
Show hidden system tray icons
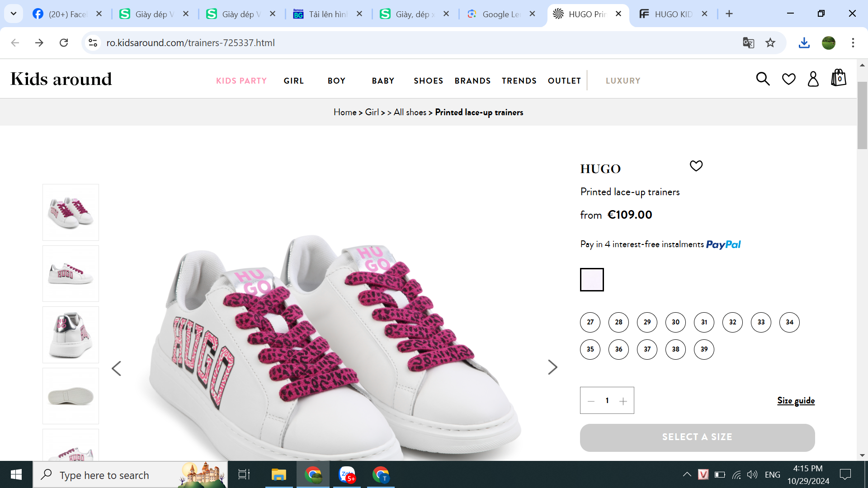687,474
